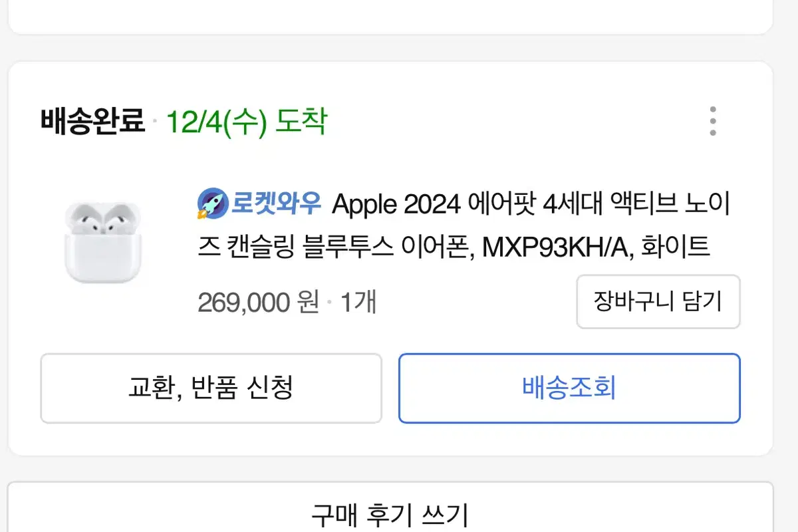Image resolution: width=798 pixels, height=532 pixels.
Task: Tap the Rocket Wow rocket badge icon
Action: pos(212,203)
